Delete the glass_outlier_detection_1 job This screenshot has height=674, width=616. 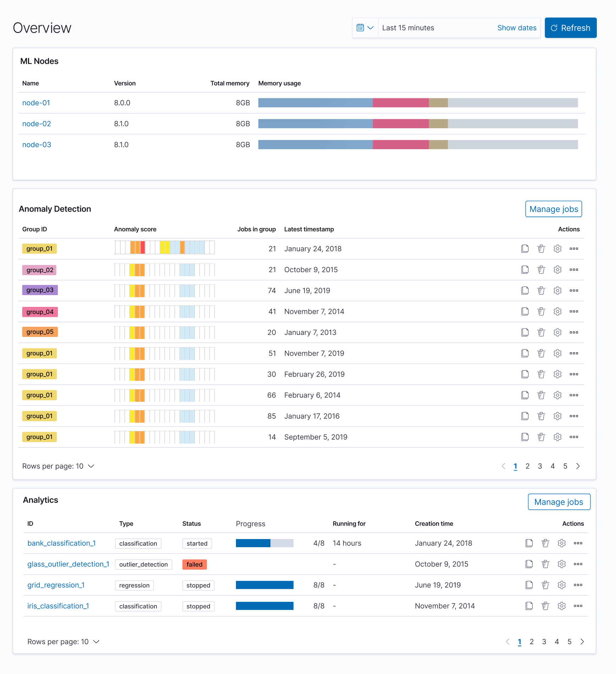click(545, 564)
